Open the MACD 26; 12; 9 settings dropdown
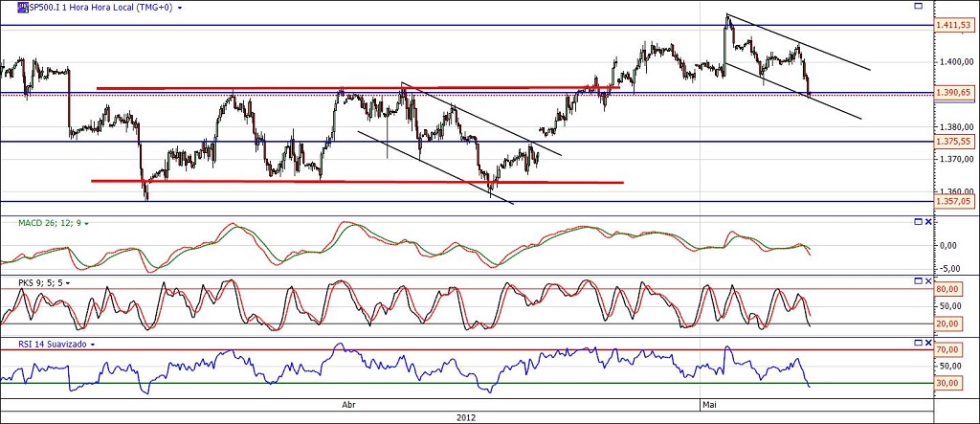Image resolution: width=980 pixels, height=424 pixels. tap(87, 223)
